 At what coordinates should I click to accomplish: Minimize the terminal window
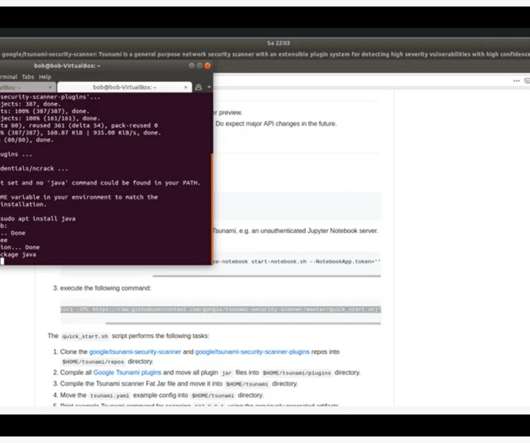click(x=192, y=66)
